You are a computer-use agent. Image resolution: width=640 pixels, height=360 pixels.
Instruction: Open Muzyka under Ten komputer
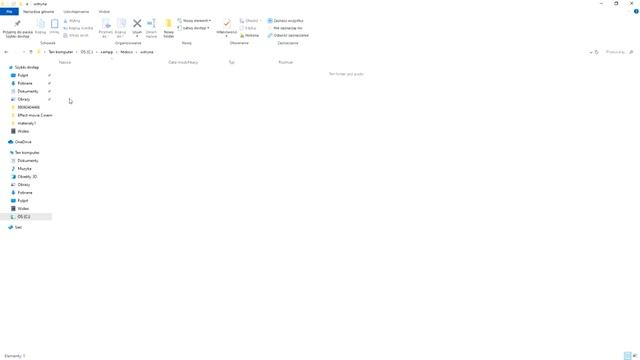24,169
